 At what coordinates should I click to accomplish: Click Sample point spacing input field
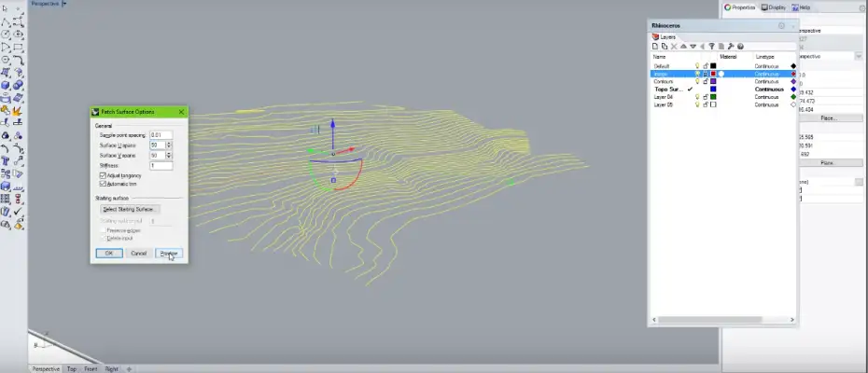tap(161, 135)
